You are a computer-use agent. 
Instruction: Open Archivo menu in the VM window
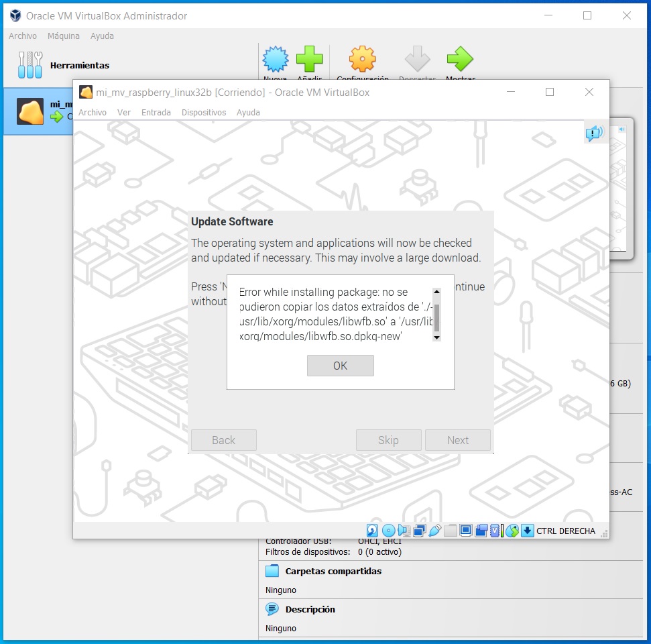click(x=93, y=112)
